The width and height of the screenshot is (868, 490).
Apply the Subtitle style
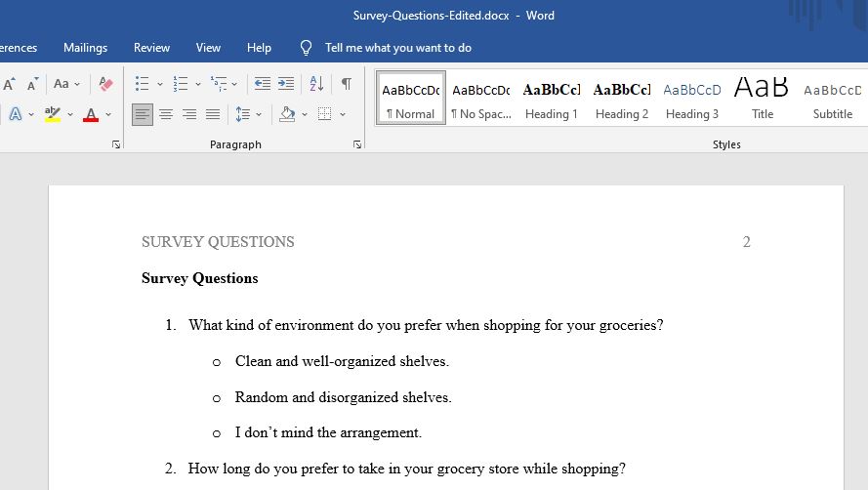coord(833,98)
